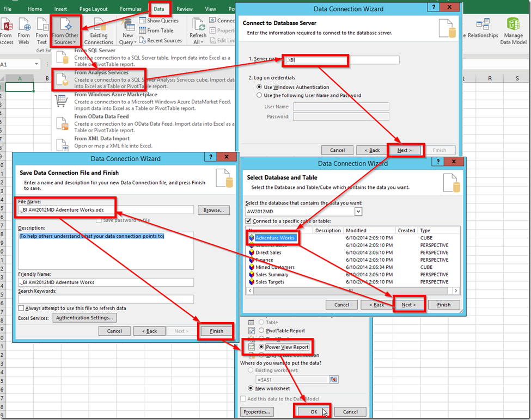Click the Friendly Name input field

tap(106, 282)
